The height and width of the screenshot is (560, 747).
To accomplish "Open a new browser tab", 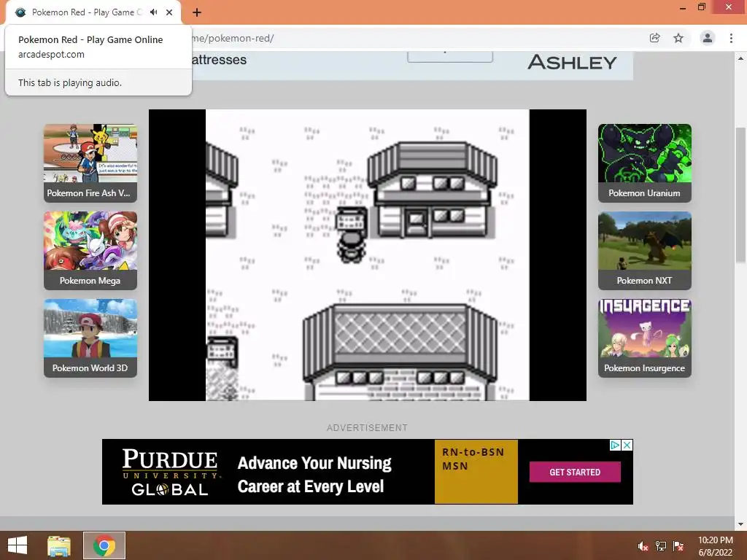I will (197, 12).
